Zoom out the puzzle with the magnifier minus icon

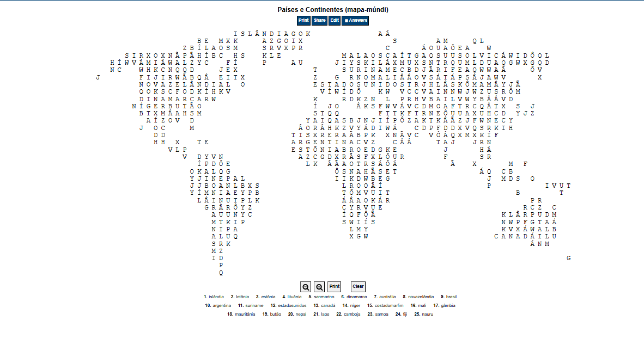[x=306, y=287]
